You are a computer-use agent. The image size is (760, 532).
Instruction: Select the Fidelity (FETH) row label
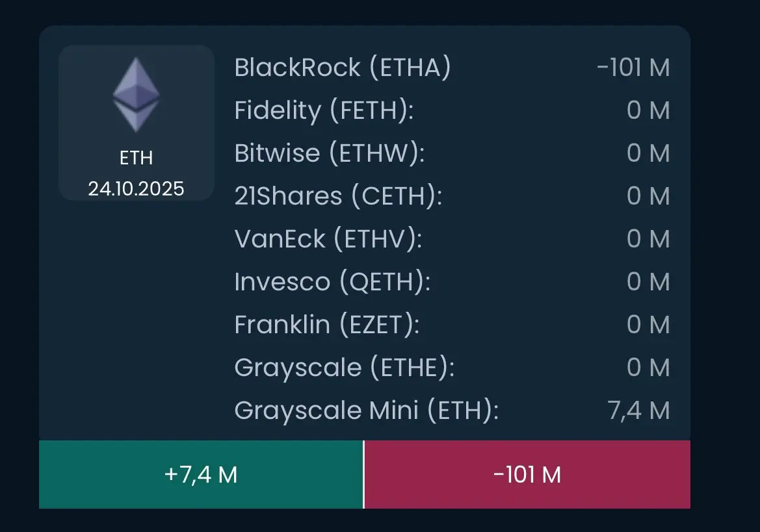coord(324,110)
